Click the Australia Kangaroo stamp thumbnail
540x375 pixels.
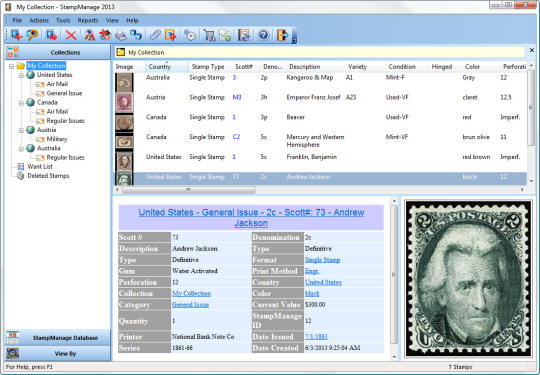[x=124, y=82]
